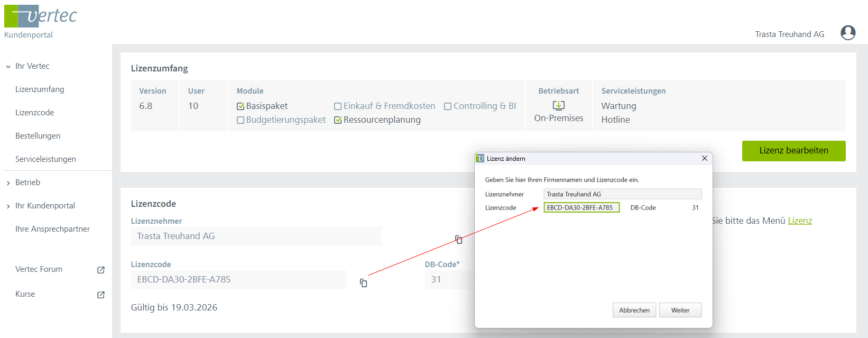Copy the Lizenznehmer name with copy icon
The image size is (868, 338).
pyautogui.click(x=459, y=240)
